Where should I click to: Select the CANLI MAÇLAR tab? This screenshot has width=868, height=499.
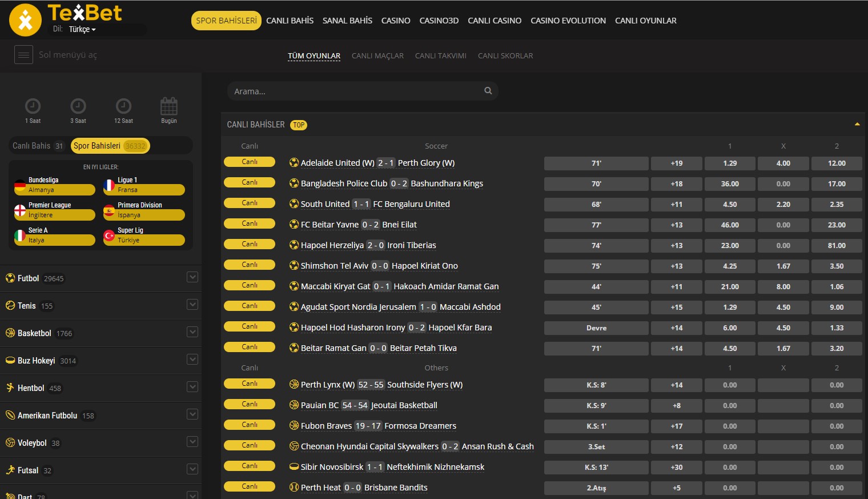377,56
